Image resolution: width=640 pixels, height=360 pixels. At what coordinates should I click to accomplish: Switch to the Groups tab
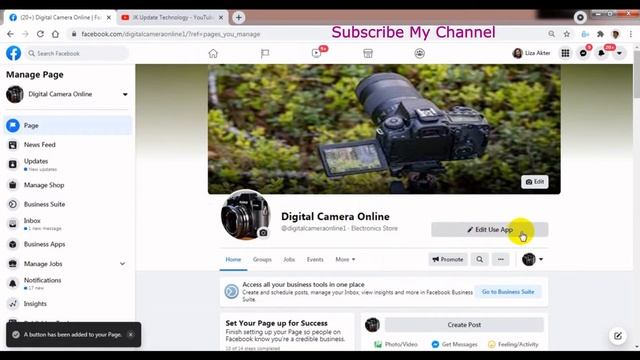pos(262,259)
